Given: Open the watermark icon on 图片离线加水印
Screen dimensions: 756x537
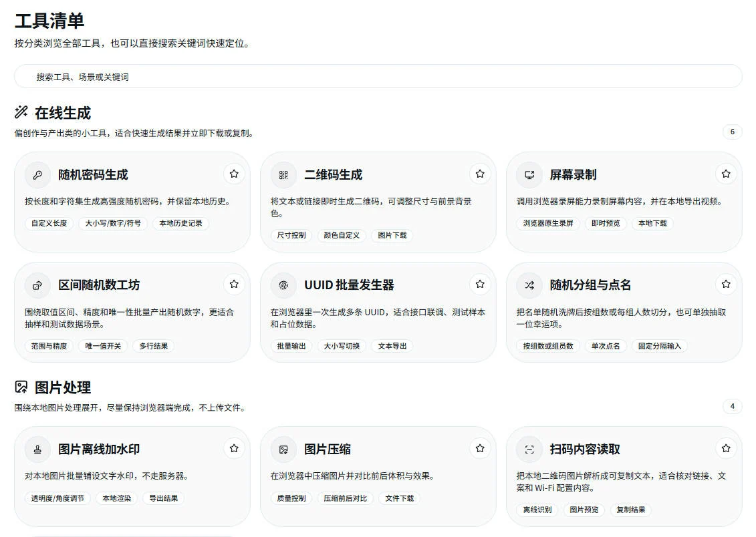Looking at the screenshot, I should tap(37, 449).
